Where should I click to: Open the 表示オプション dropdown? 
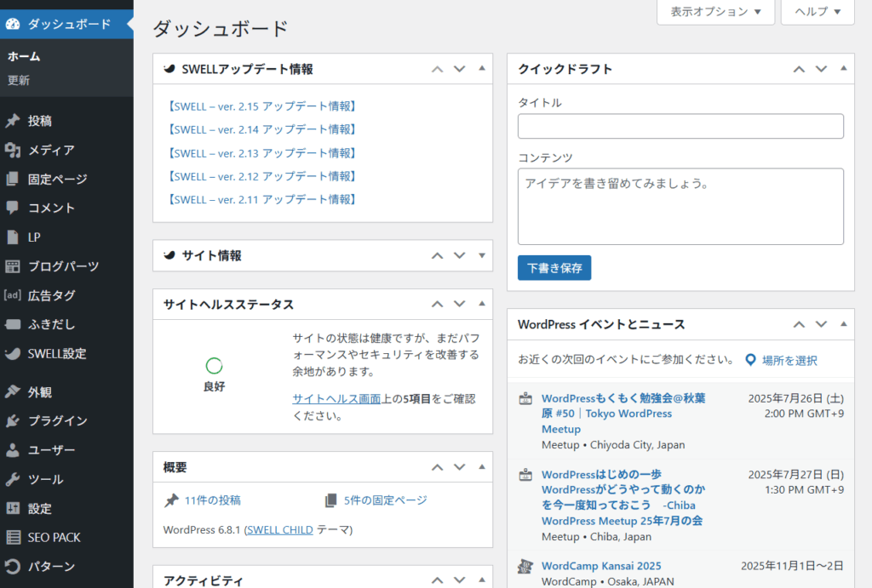[x=715, y=12]
